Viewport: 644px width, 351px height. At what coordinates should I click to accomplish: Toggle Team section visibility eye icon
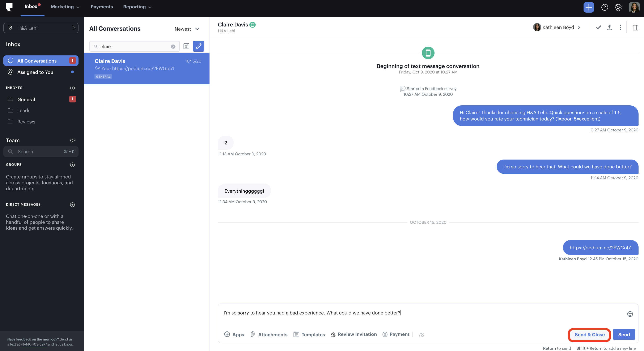click(x=72, y=140)
